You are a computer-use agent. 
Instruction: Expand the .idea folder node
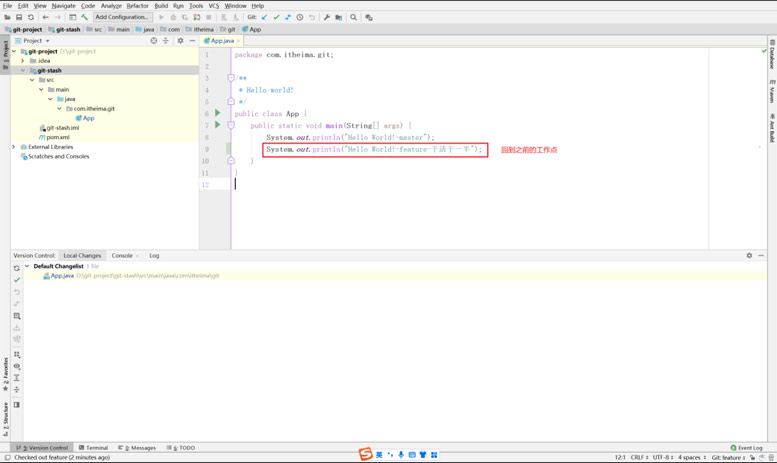pyautogui.click(x=23, y=60)
